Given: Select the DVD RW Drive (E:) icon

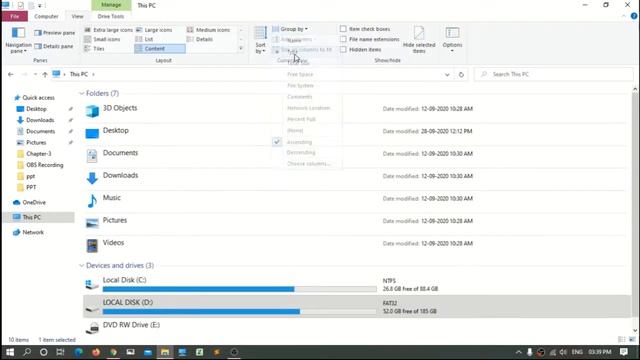Looking at the screenshot, I should click(x=93, y=328).
